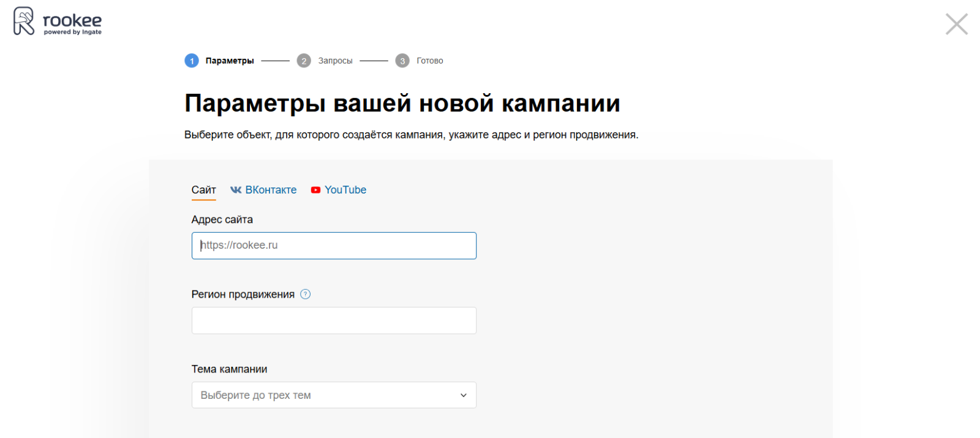Screen dimensions: 980x438
Task: Select the 'Параметры' step label
Action: pos(230,61)
